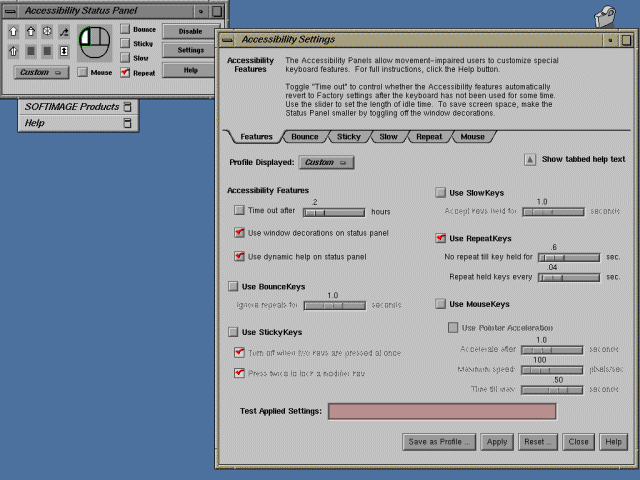The image size is (640, 480).
Task: Switch to the Bounce tab
Action: point(304,136)
